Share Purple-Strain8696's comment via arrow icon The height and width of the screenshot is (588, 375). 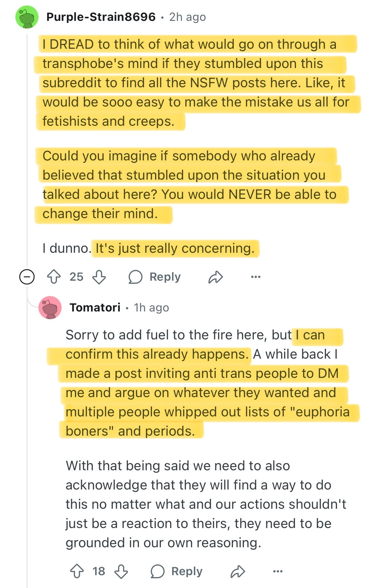[215, 277]
